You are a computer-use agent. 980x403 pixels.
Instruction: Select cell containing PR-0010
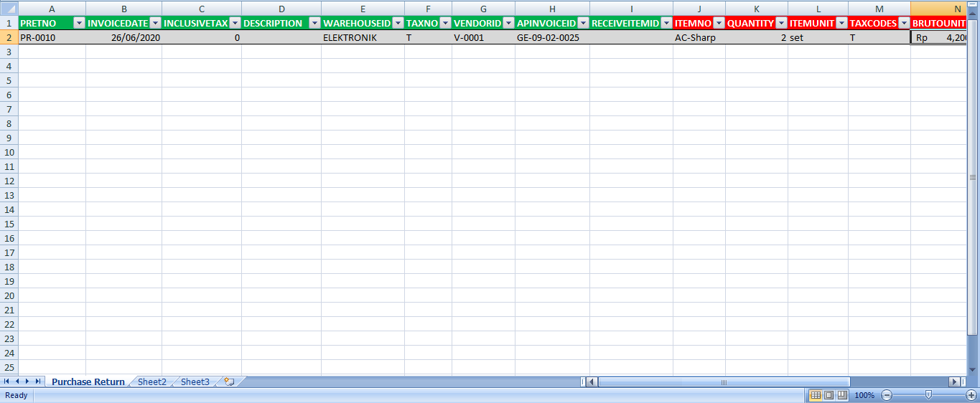[x=52, y=37]
